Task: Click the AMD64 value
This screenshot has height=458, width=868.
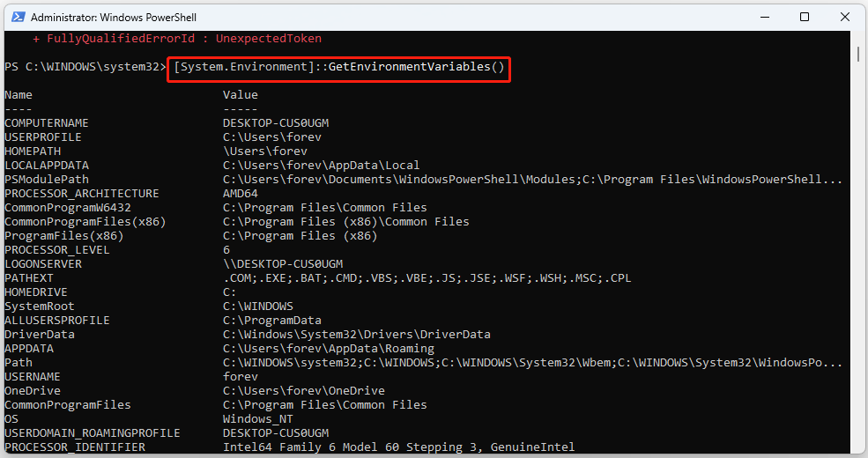Action: pos(241,194)
